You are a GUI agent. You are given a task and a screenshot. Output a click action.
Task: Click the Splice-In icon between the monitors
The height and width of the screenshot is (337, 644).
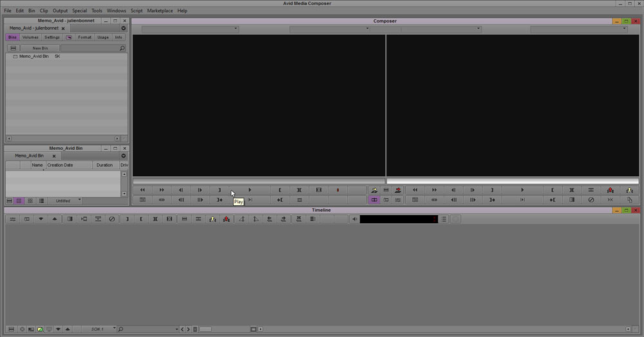(x=374, y=190)
